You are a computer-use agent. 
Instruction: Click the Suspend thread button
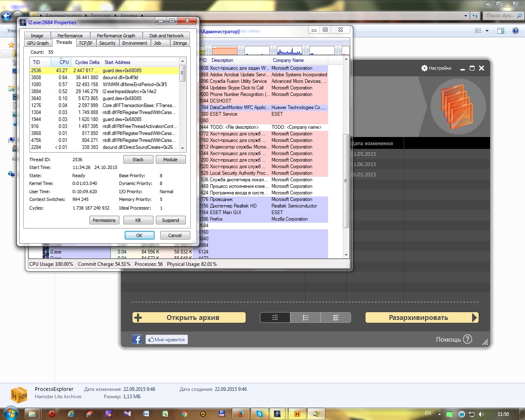click(170, 220)
